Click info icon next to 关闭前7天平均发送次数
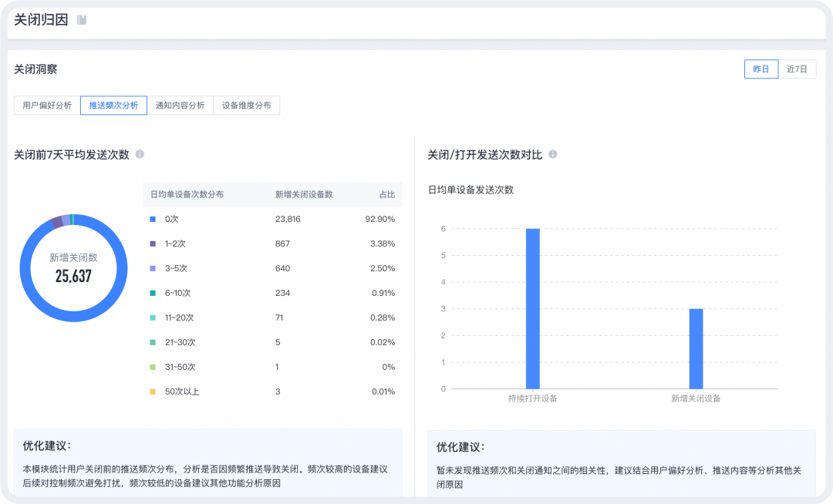This screenshot has height=504, width=833. pos(140,154)
